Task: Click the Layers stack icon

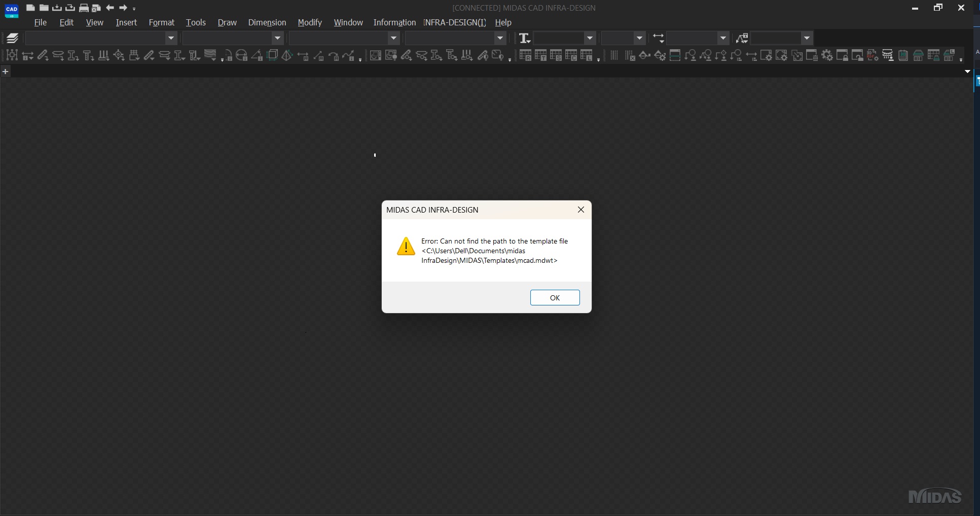Action: (x=13, y=38)
